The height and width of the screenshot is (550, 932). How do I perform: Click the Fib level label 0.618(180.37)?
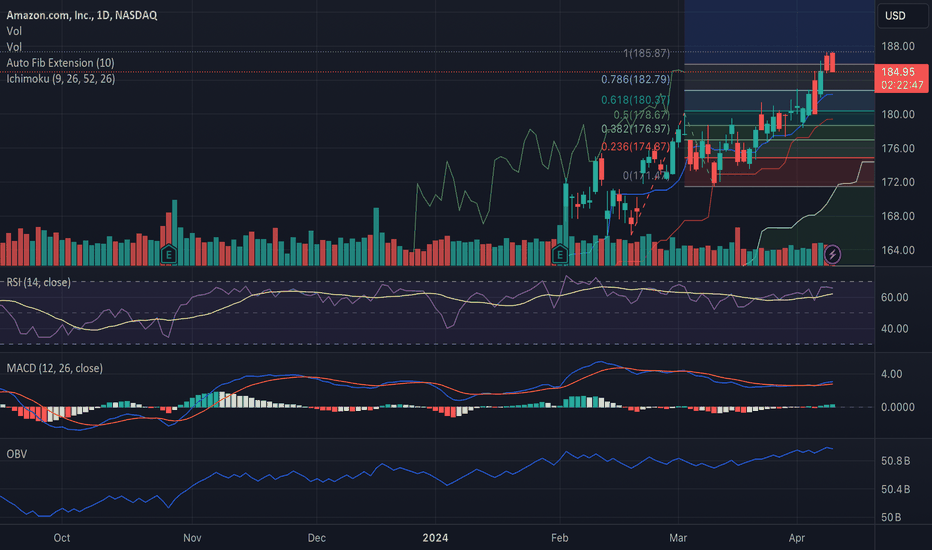635,100
